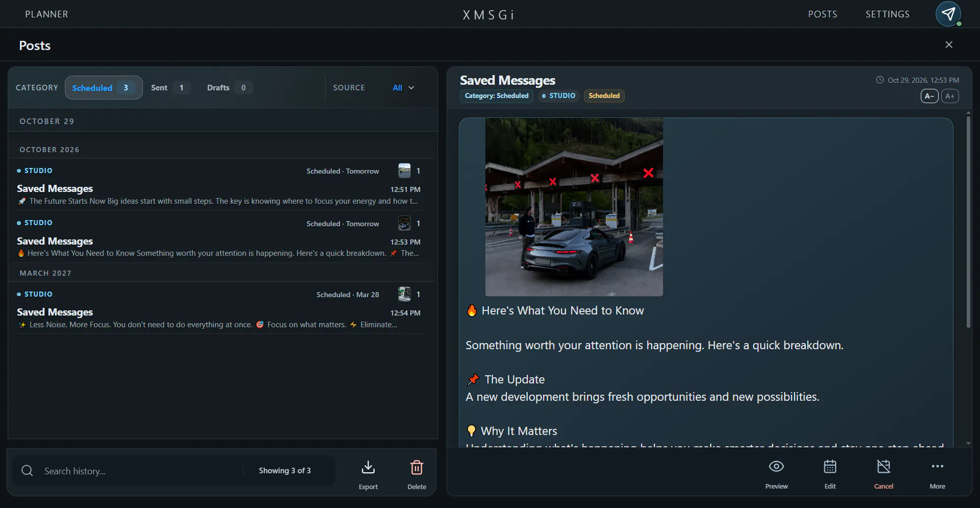Open the POSTS menu item
This screenshot has width=980, height=508.
(822, 14)
